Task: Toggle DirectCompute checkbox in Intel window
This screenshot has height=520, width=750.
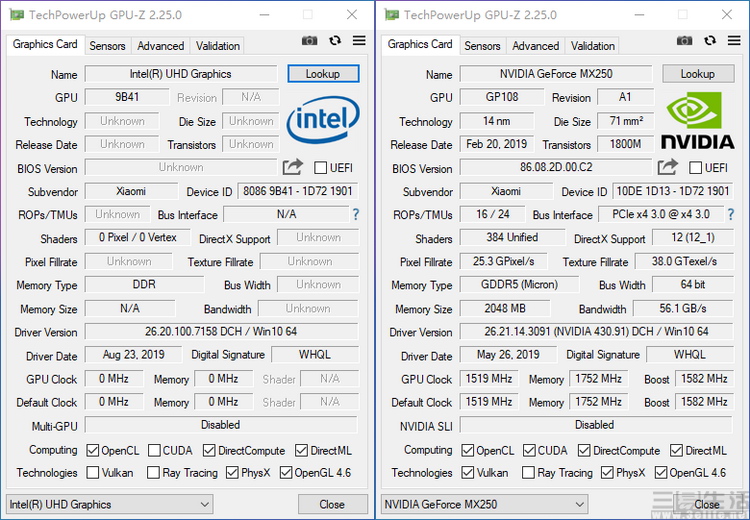Action: point(209,451)
